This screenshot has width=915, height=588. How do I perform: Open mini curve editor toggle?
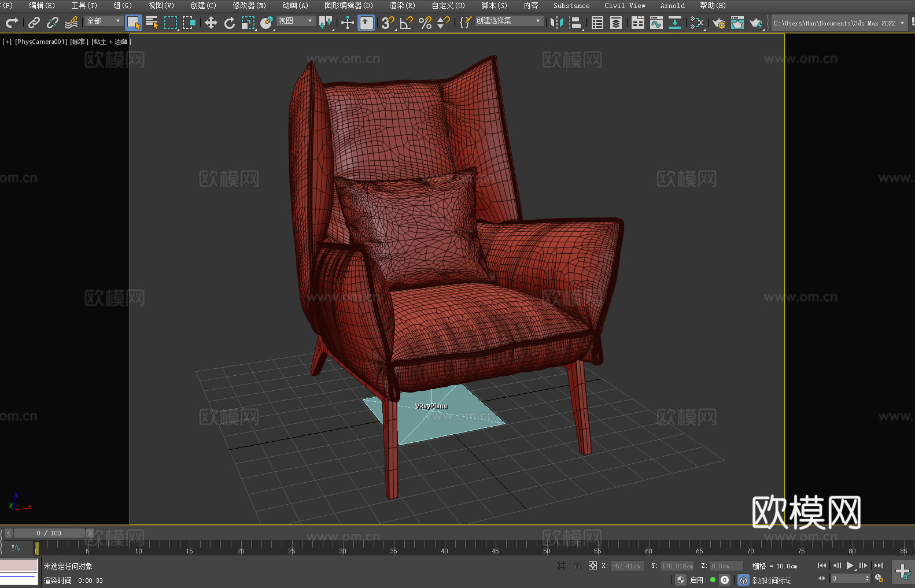click(16, 548)
